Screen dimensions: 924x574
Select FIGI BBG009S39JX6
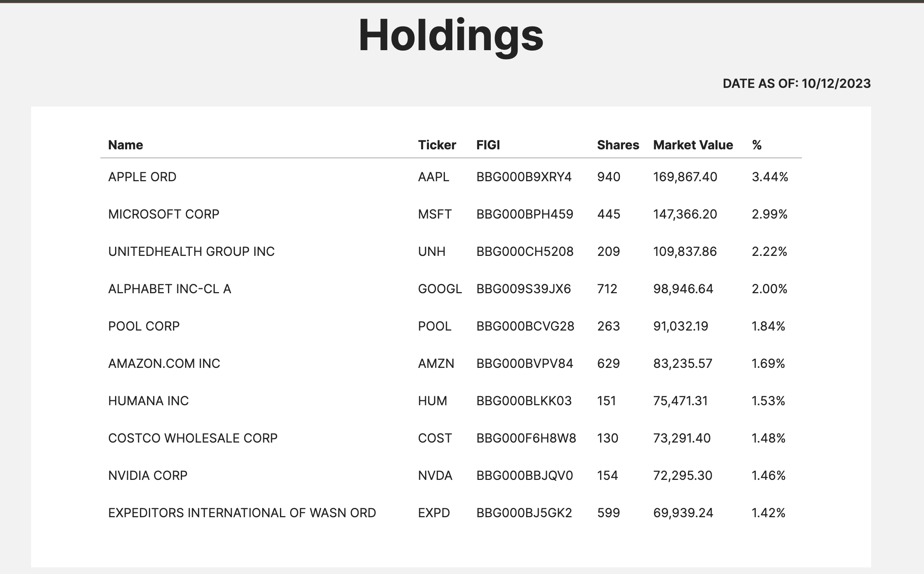click(523, 289)
